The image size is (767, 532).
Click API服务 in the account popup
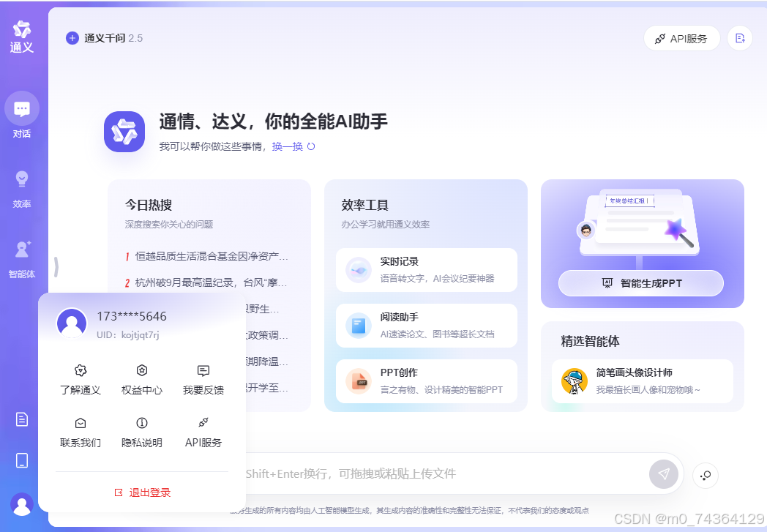pos(203,432)
